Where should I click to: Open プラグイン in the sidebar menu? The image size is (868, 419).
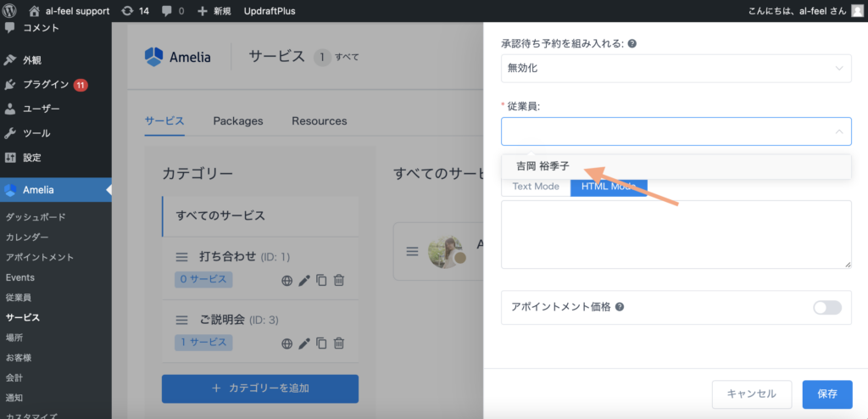coord(47,85)
